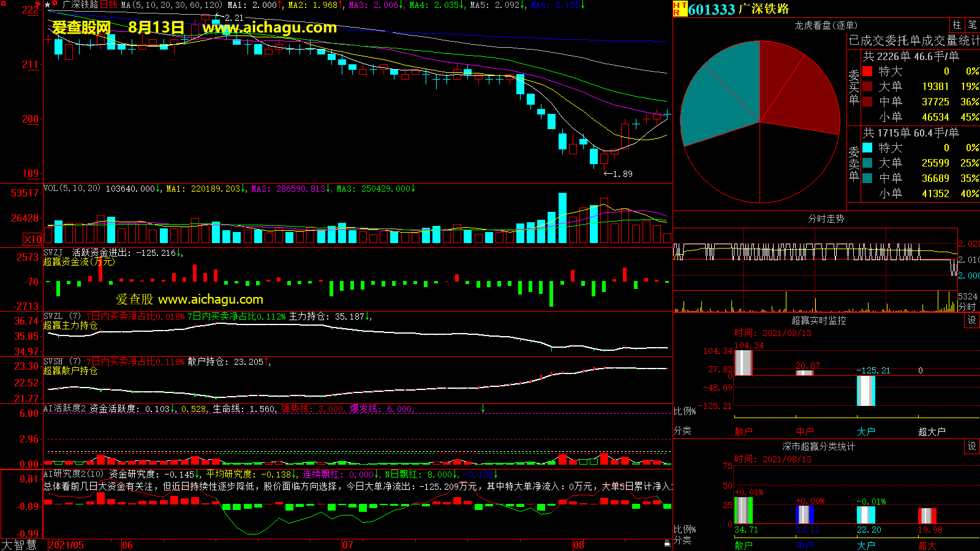Toggle 柱 bar view in 龙虎看盘

(957, 25)
